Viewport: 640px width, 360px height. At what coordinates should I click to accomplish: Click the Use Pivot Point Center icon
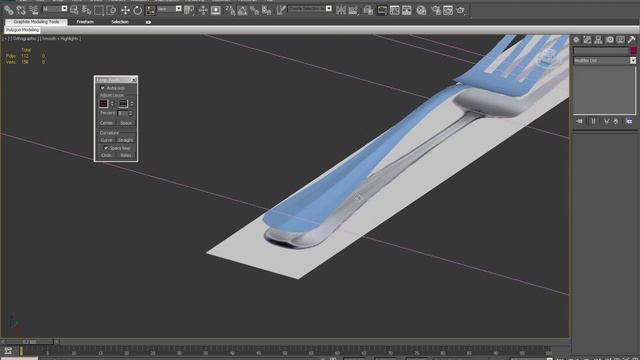click(189, 10)
